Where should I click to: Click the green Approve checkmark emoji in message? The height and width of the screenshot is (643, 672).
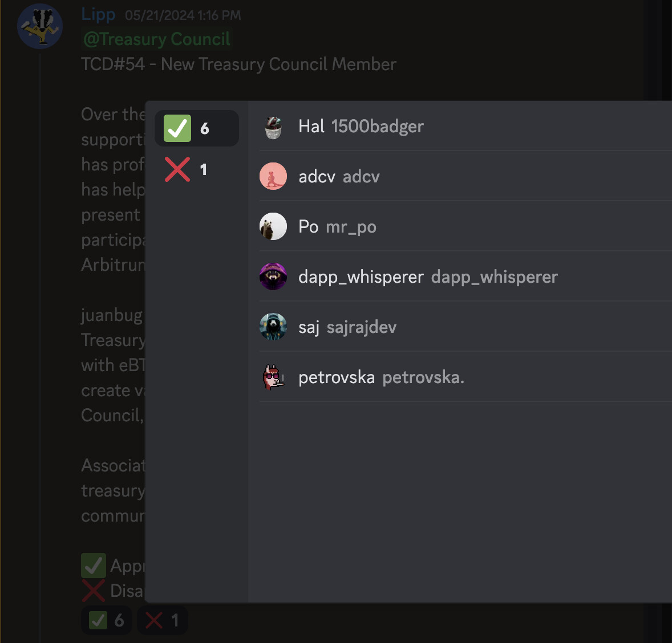[x=94, y=565]
